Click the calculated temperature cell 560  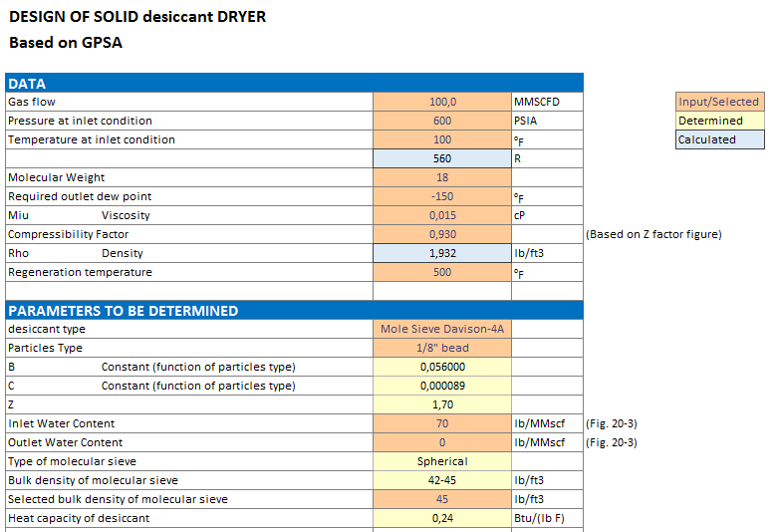(x=442, y=158)
